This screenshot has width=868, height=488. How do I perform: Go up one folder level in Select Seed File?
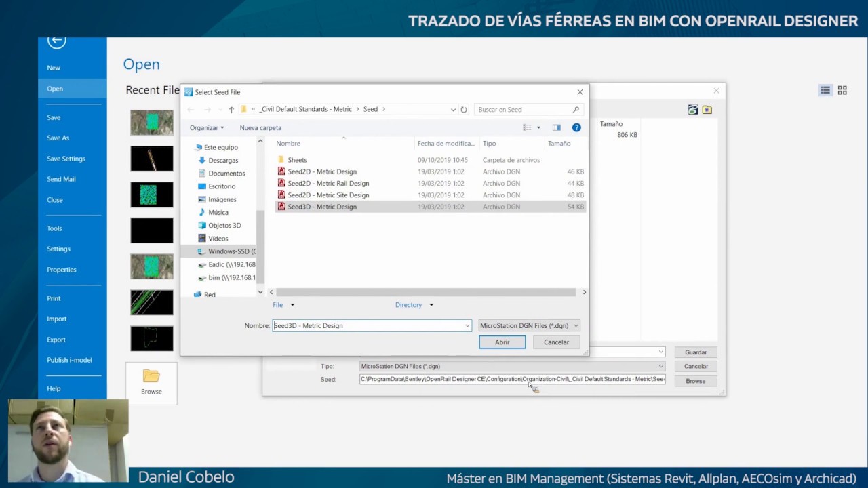coord(231,109)
